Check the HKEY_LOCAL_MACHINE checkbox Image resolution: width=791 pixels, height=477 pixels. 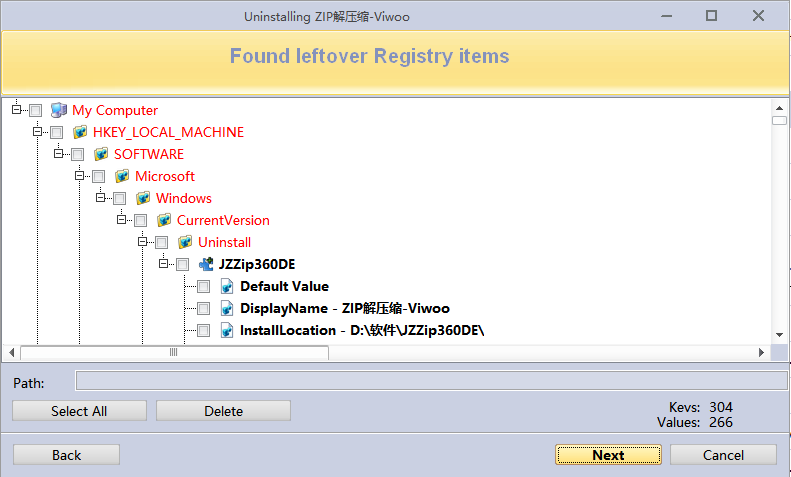[56, 133]
